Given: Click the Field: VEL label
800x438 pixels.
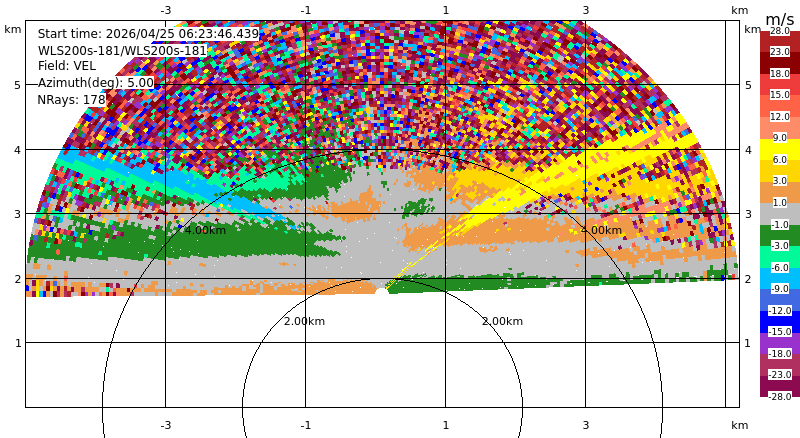Looking at the screenshot, I should (x=67, y=66).
